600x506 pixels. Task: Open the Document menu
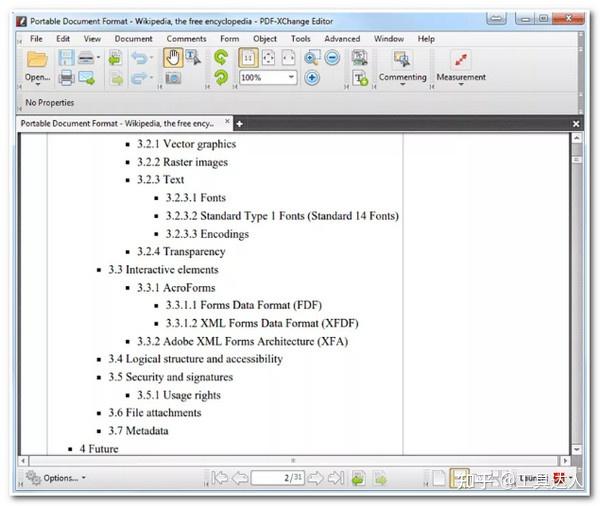tap(133, 39)
